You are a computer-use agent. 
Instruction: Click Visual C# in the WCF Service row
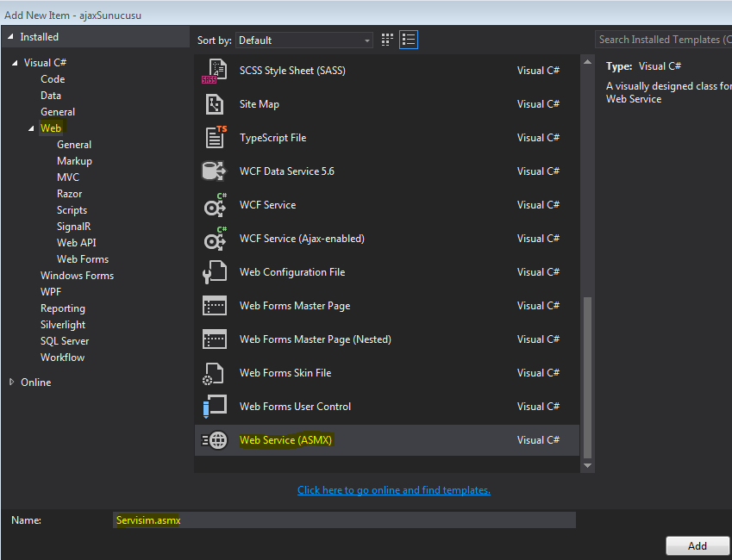pyautogui.click(x=538, y=205)
